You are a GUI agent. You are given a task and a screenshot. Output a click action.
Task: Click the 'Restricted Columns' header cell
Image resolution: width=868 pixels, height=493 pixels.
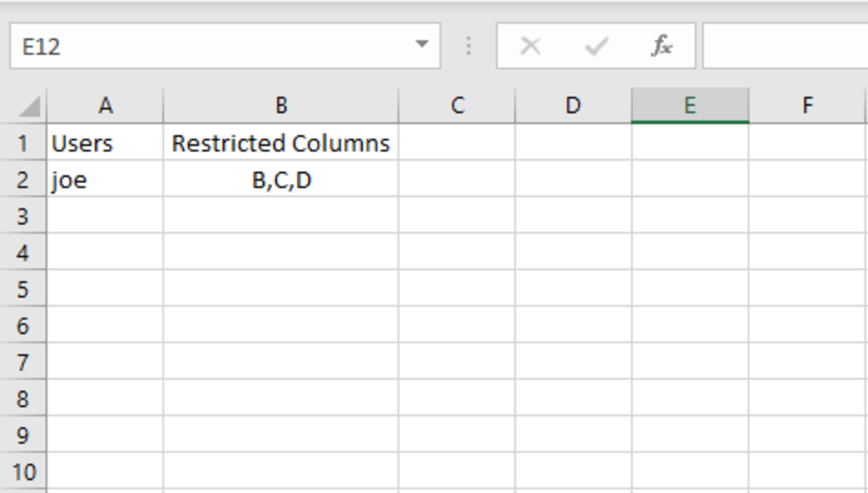coord(281,143)
